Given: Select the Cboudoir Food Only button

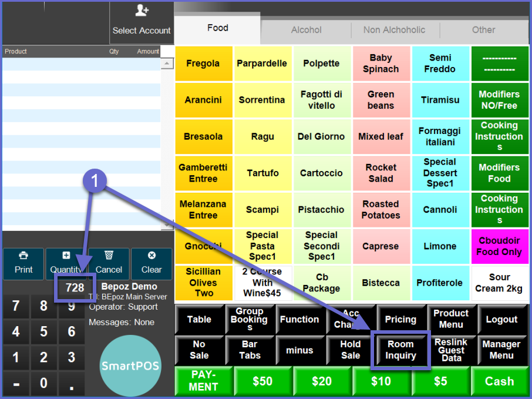Looking at the screenshot, I should (x=499, y=246).
